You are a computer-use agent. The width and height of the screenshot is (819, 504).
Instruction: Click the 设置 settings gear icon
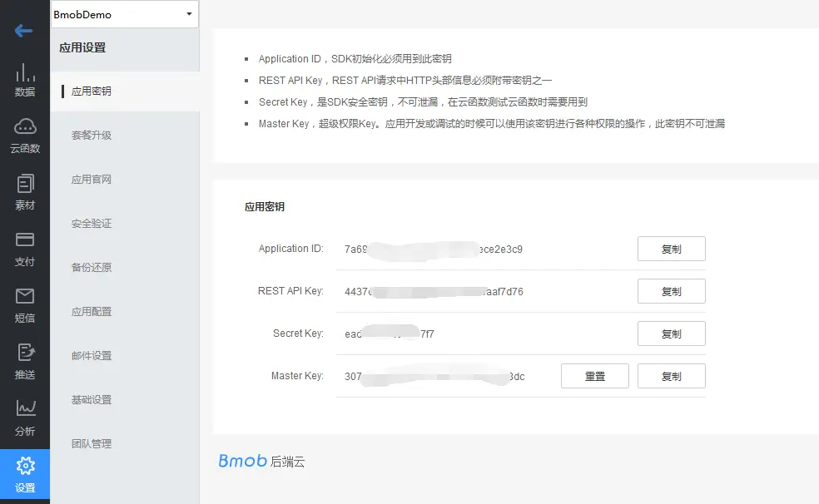coord(25,472)
